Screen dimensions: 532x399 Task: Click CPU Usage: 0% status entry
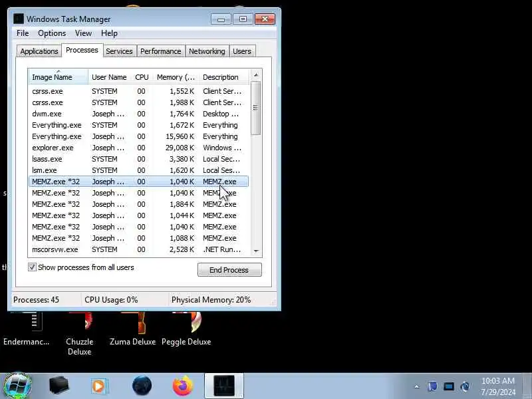pos(111,300)
